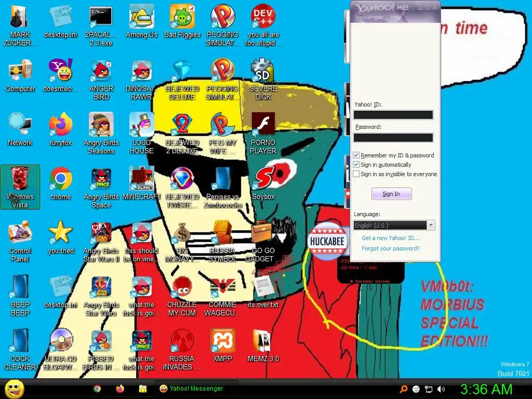Open the MARK ZUCKER desktop icon
Viewport: 532px width, 399px height.
pyautogui.click(x=20, y=25)
